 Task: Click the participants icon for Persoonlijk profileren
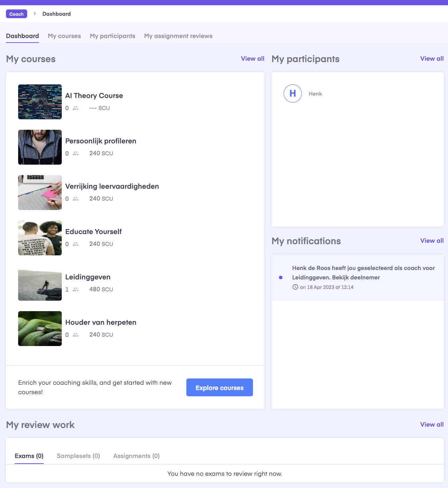(x=75, y=153)
